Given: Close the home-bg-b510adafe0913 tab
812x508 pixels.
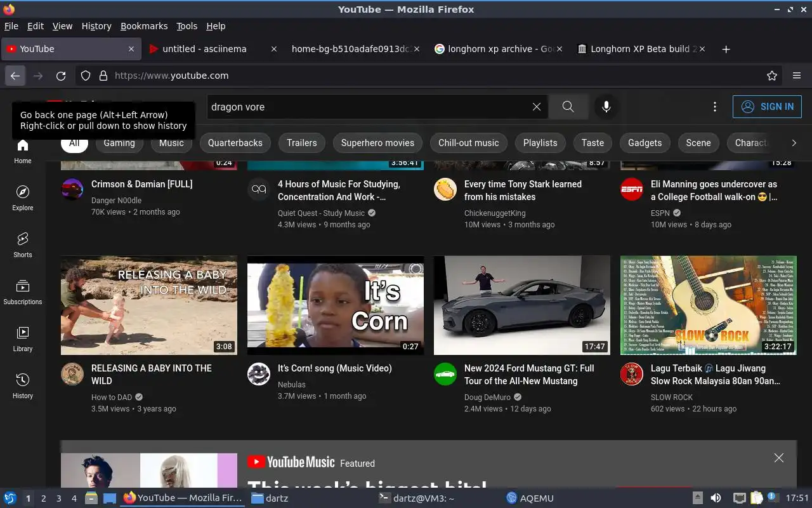Looking at the screenshot, I should pos(417,49).
